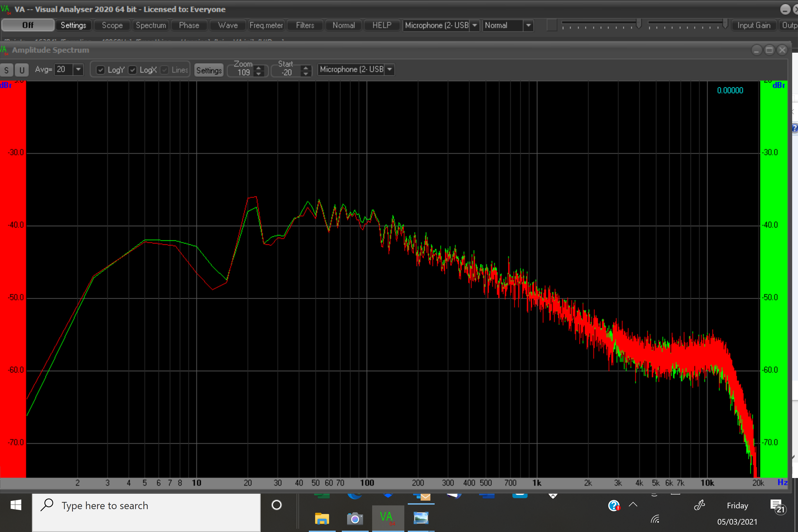Minimize the Visual Analyser main window
This screenshot has width=798, height=532.
785,9
